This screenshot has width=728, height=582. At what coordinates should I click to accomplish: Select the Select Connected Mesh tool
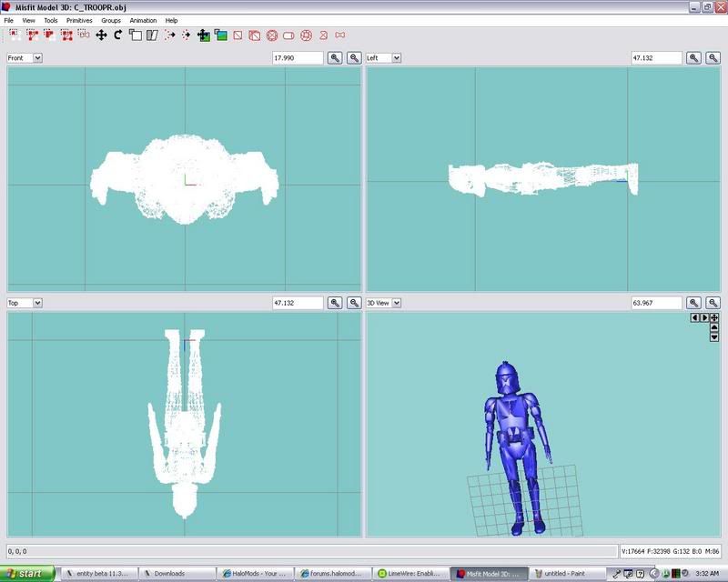49,35
